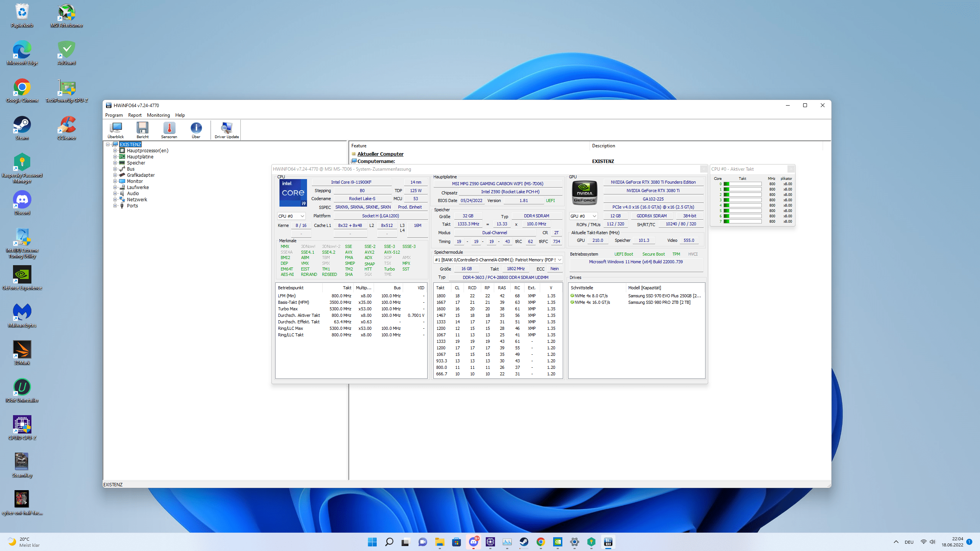The height and width of the screenshot is (551, 980).
Task: Open the Steam taskbar icon
Action: point(524,542)
